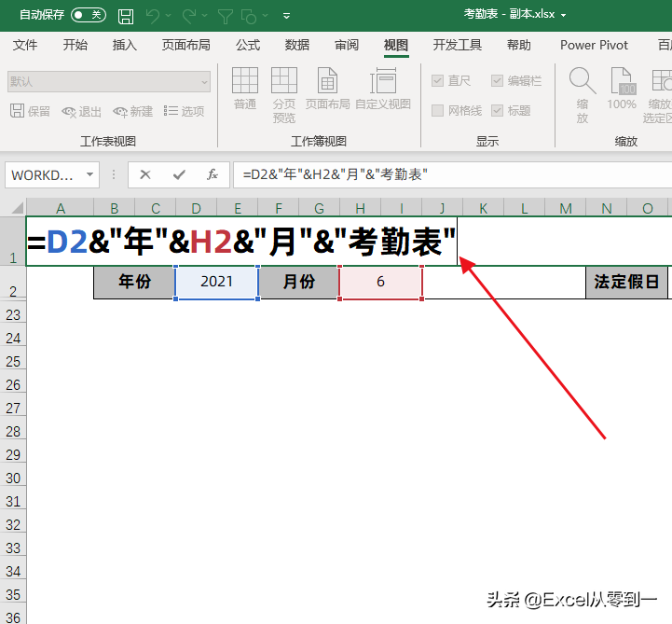Click the 选项 sheet view button
Screen dimensions: 672x624
[x=184, y=112]
